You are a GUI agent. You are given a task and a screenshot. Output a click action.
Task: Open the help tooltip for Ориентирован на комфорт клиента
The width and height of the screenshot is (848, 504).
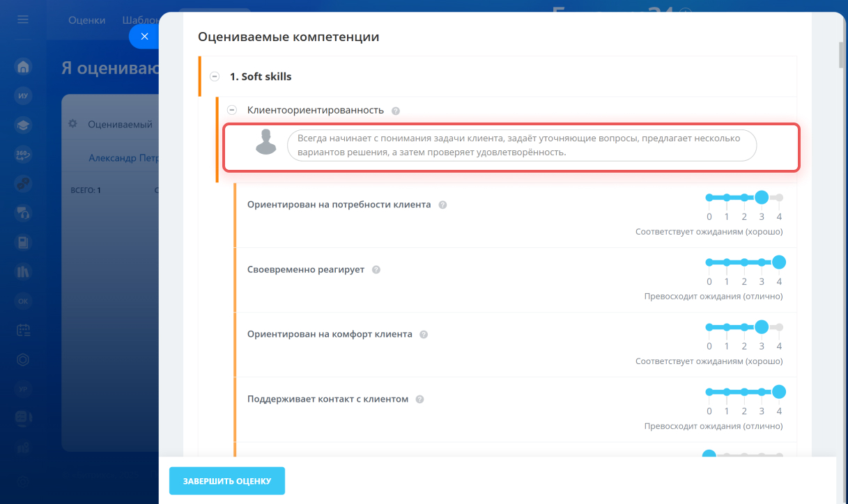[424, 335]
